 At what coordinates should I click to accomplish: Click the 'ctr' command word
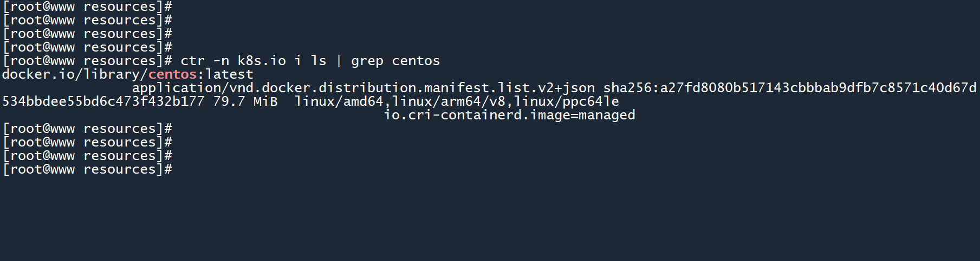pyautogui.click(x=193, y=61)
